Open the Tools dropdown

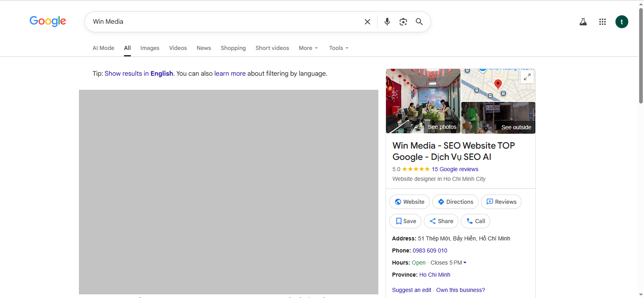(339, 48)
